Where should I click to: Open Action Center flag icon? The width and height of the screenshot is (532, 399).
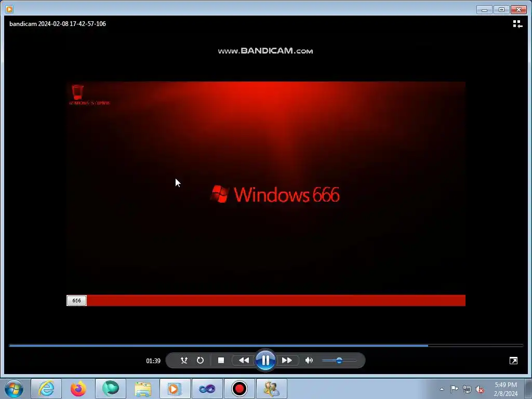tap(454, 389)
